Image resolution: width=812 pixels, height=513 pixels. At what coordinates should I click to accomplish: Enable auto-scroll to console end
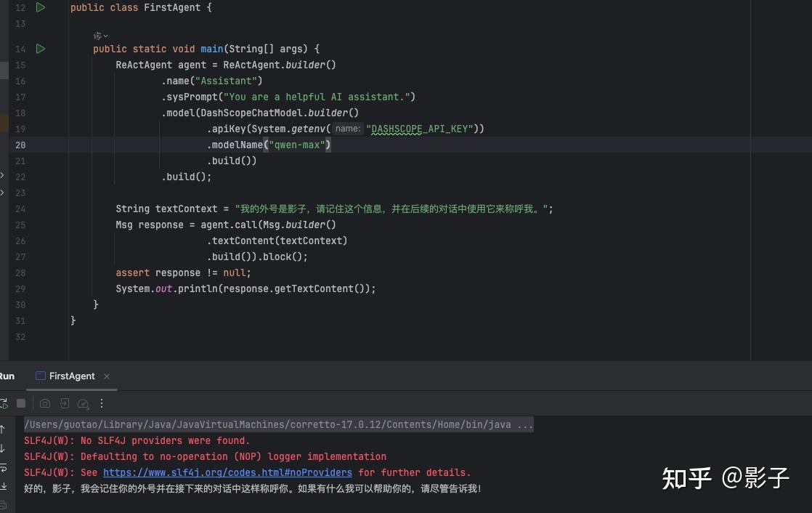pyautogui.click(x=4, y=486)
